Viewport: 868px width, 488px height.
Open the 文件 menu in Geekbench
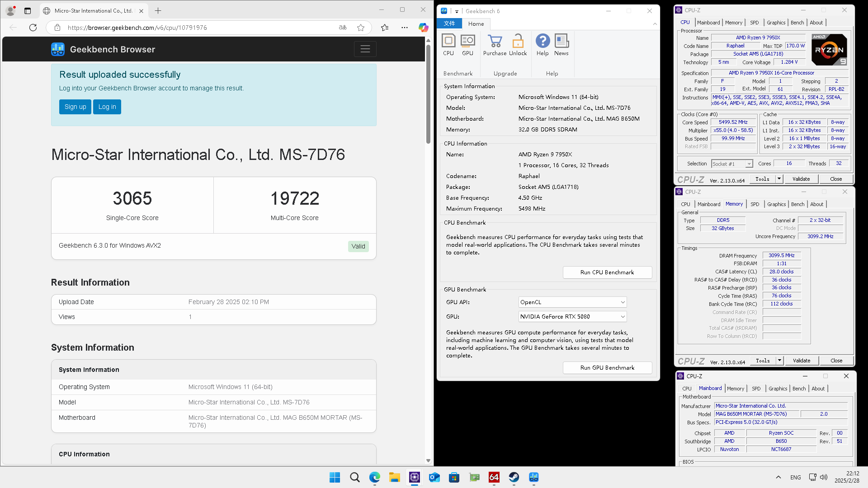pyautogui.click(x=449, y=23)
